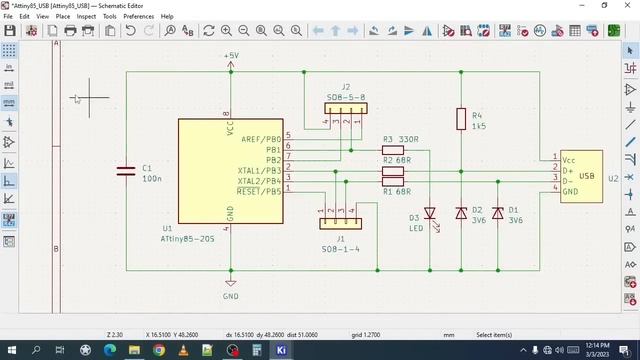Open File Explorer from the taskbar
The image size is (640, 360).
point(134,350)
